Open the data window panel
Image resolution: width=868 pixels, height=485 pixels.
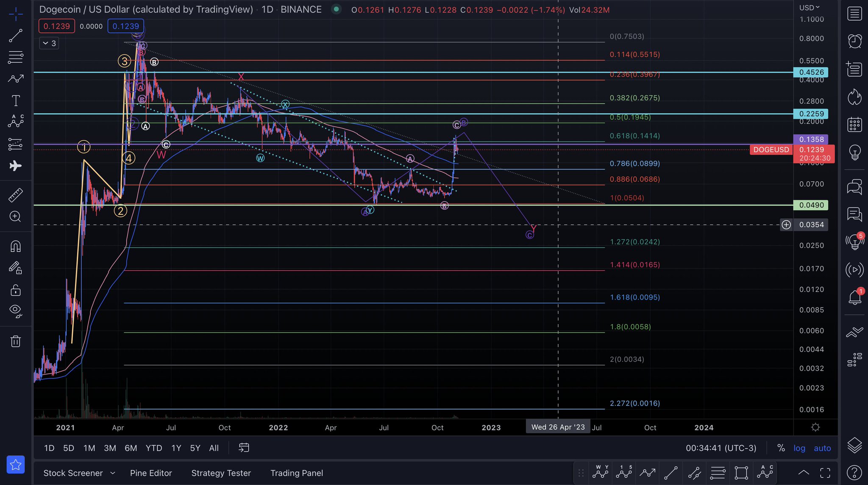click(854, 69)
